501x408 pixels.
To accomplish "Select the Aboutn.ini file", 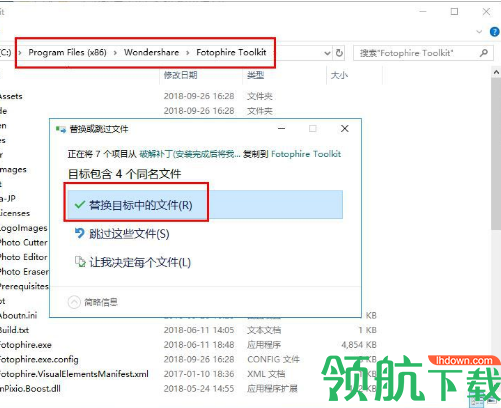I will (x=19, y=315).
